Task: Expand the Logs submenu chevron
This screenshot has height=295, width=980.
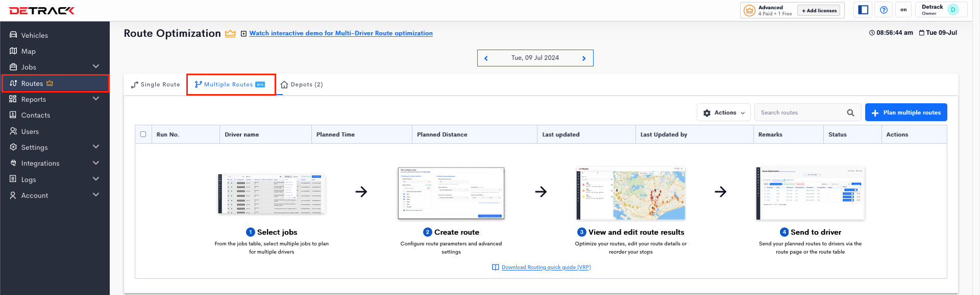Action: click(96, 179)
